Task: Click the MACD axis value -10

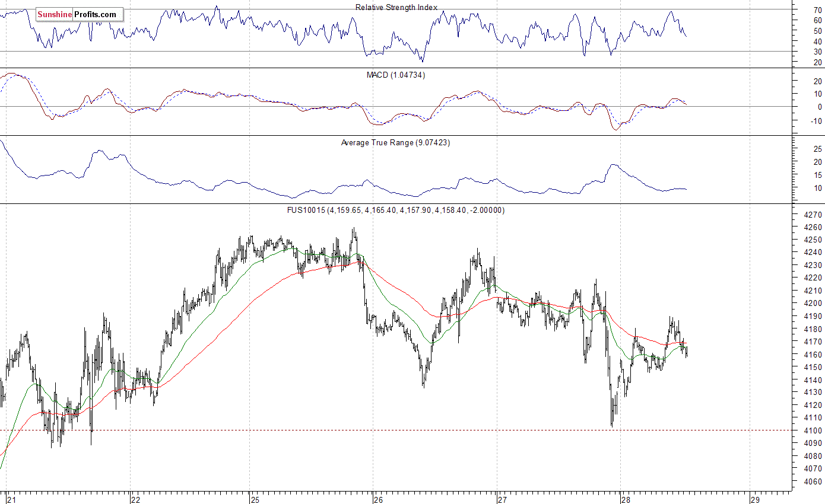Action: click(x=817, y=121)
